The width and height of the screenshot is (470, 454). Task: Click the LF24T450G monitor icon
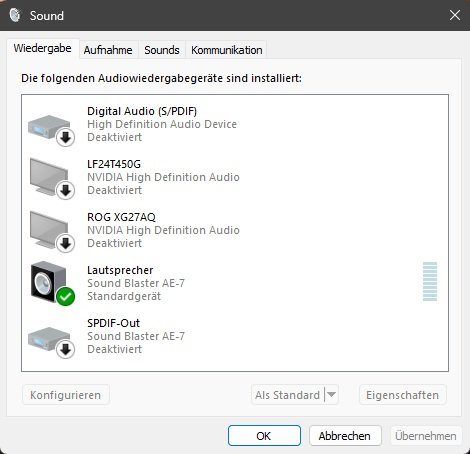point(52,178)
